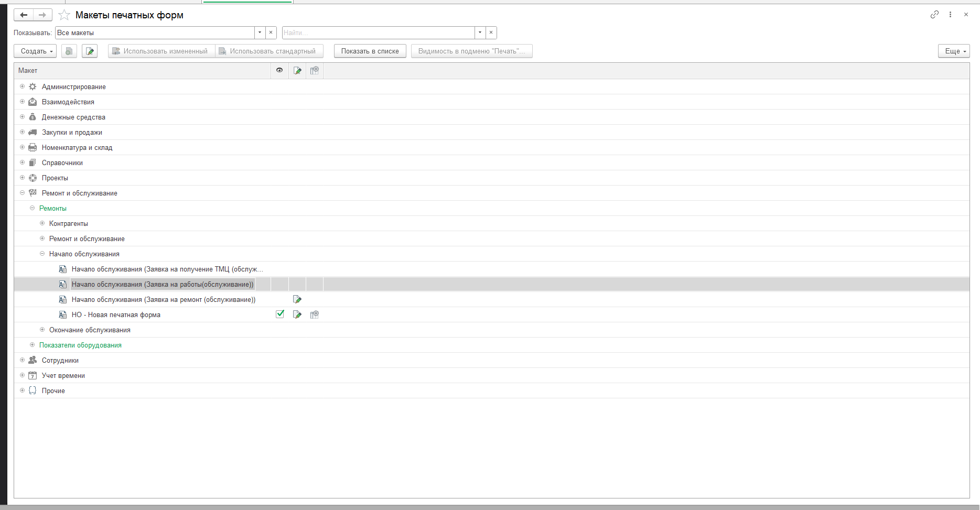980x510 pixels.
Task: Click the Показывать field showing Все макеты
Action: tap(155, 32)
